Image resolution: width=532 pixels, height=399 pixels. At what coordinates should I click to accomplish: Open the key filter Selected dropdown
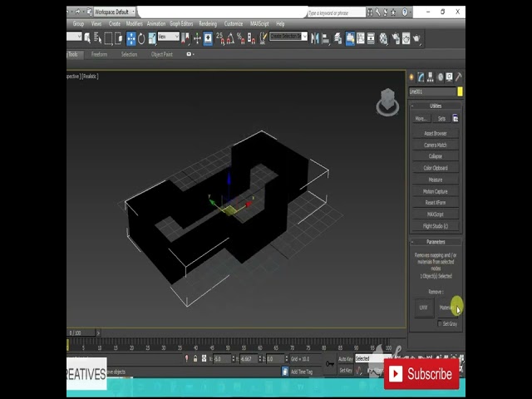372,358
